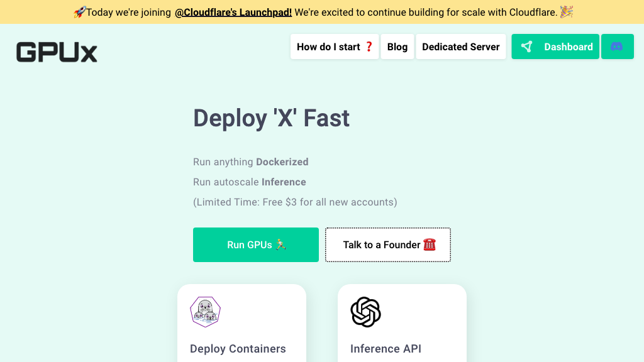644x362 pixels.
Task: Click the Deploy 'X' Fast heading
Action: pos(271,118)
